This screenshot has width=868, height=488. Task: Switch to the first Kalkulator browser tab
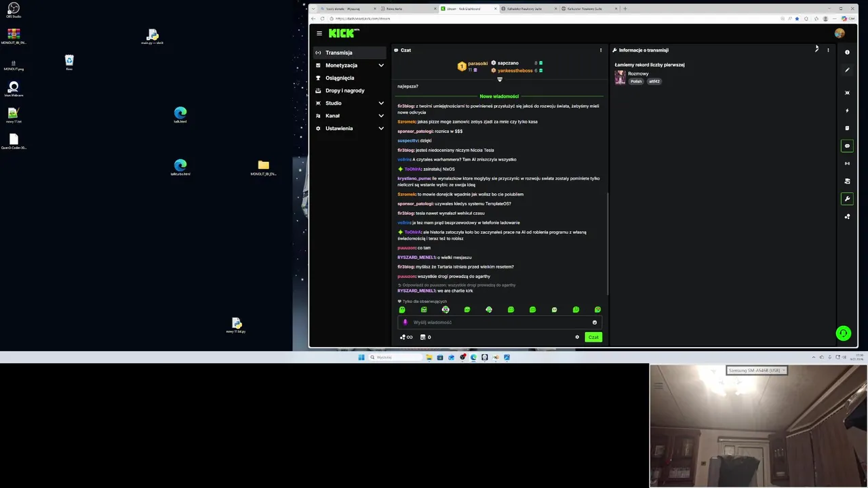coord(529,9)
